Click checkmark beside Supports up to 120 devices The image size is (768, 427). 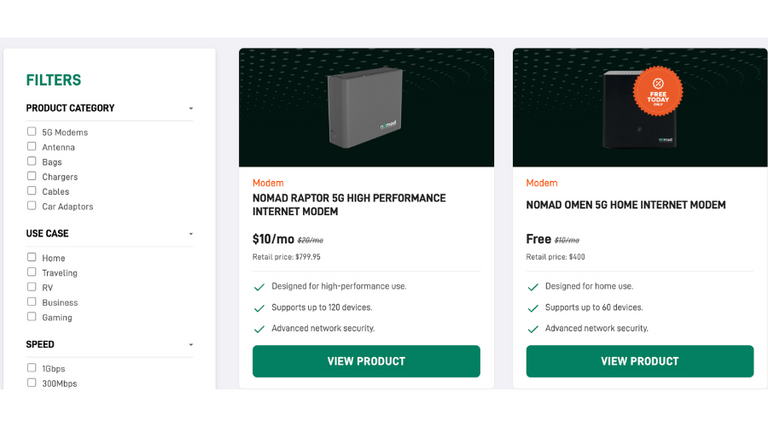(x=259, y=308)
